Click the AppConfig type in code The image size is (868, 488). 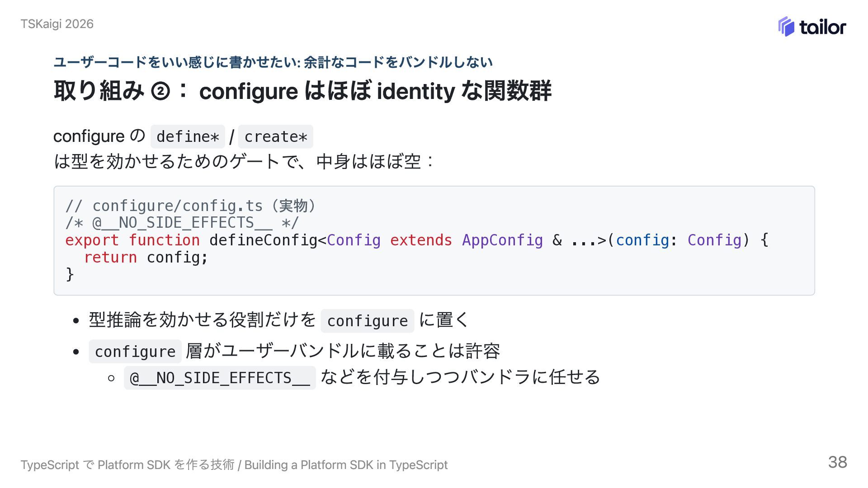coord(502,240)
